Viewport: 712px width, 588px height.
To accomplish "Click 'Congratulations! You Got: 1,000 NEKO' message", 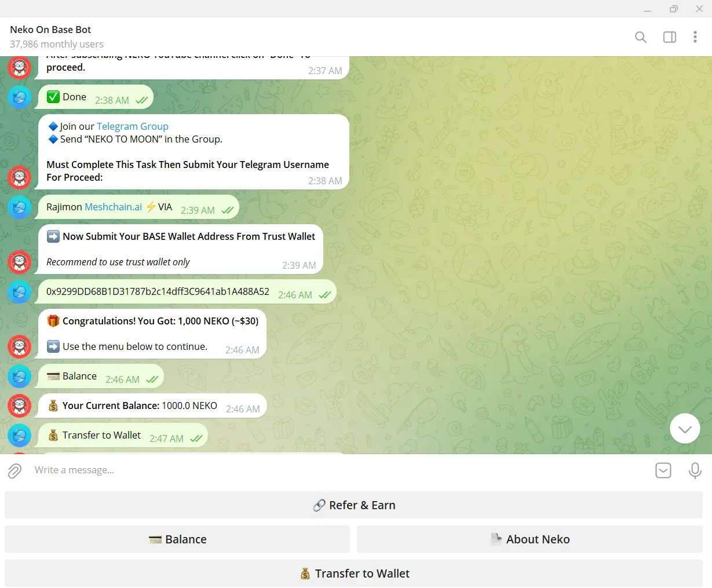I will coord(152,334).
